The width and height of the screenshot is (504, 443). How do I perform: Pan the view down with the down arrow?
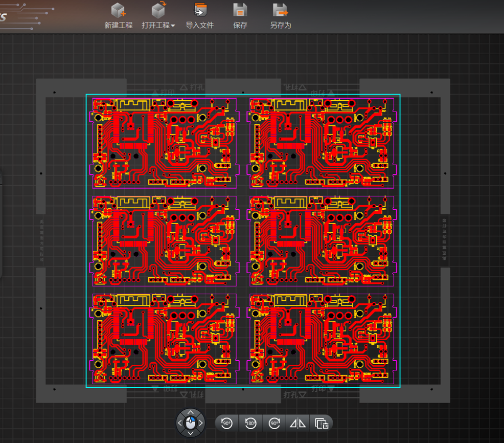coord(191,433)
